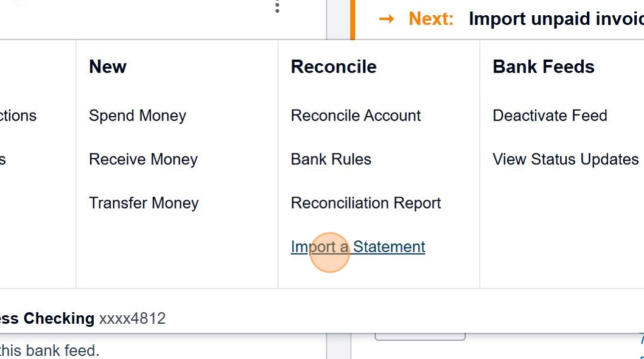Click the orange Next arrow icon
The image size is (644, 359).
tap(386, 19)
